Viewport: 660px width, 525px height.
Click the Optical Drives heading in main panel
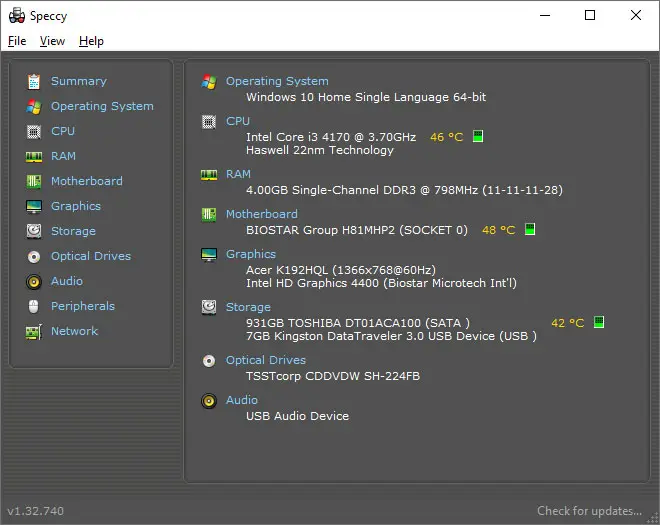tap(266, 360)
